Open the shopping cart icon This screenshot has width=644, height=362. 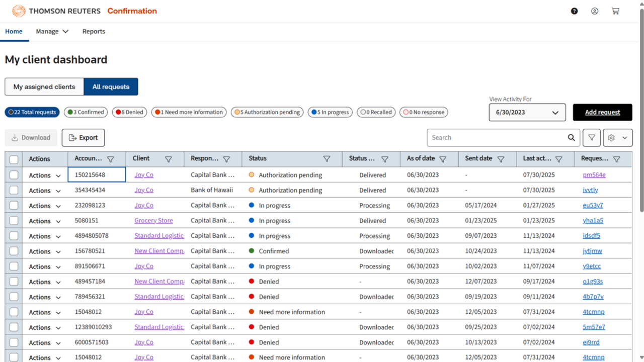pyautogui.click(x=615, y=11)
